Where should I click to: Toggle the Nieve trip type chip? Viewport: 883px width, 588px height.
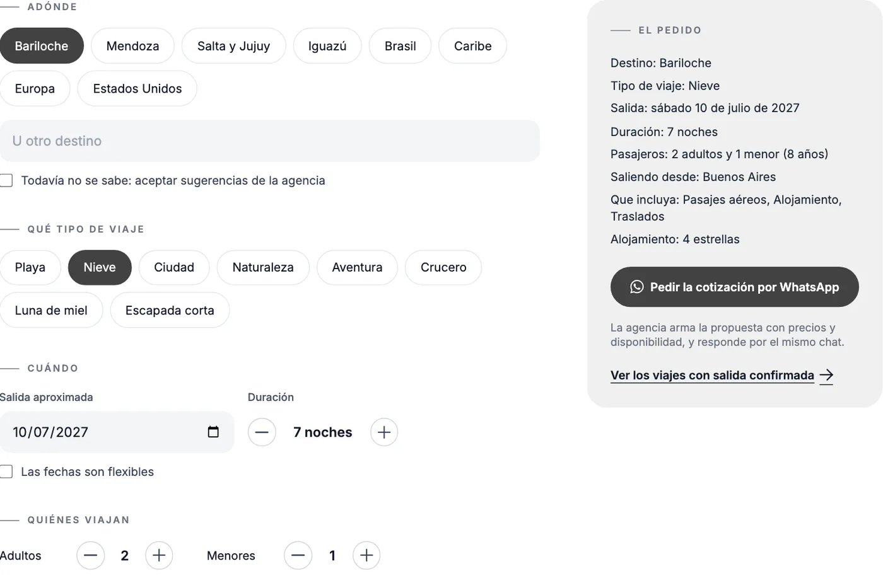100,267
